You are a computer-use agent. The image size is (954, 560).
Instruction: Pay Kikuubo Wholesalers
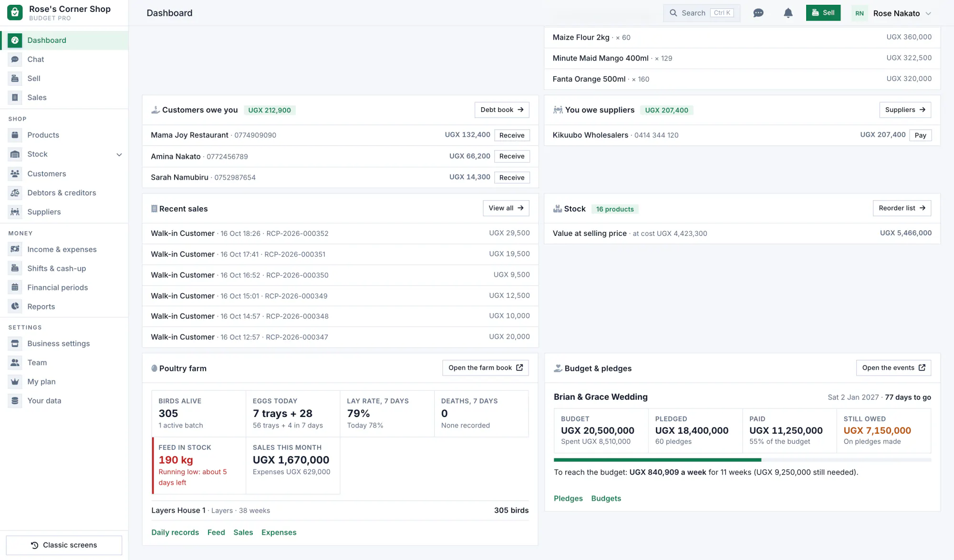click(x=920, y=135)
